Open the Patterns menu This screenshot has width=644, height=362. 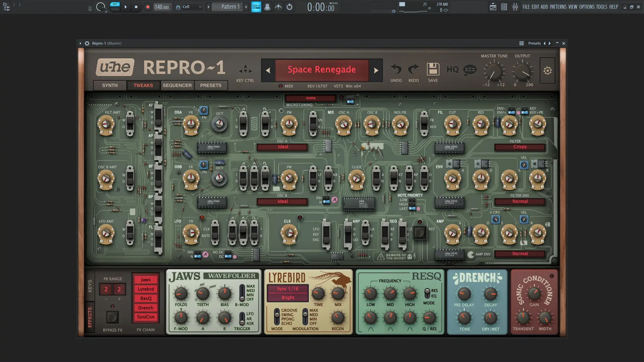pyautogui.click(x=558, y=7)
